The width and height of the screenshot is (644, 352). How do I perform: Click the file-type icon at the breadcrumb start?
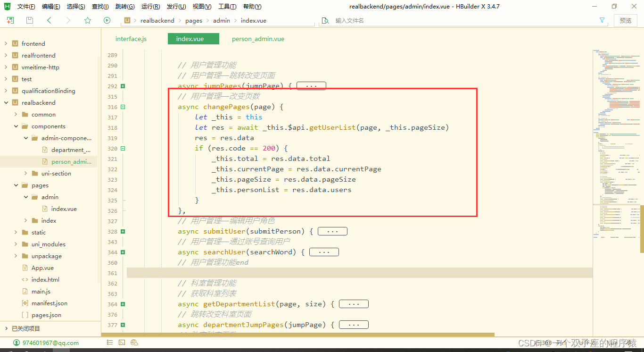point(127,20)
